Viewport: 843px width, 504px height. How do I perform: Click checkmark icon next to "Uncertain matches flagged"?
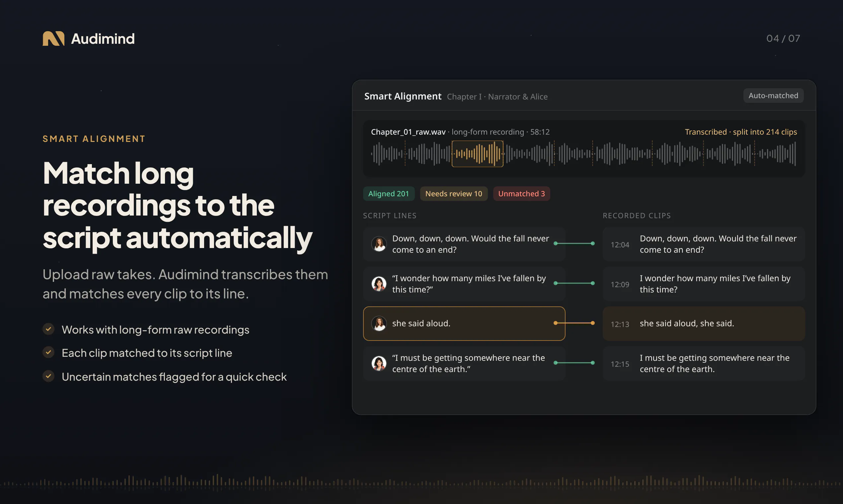(x=48, y=376)
